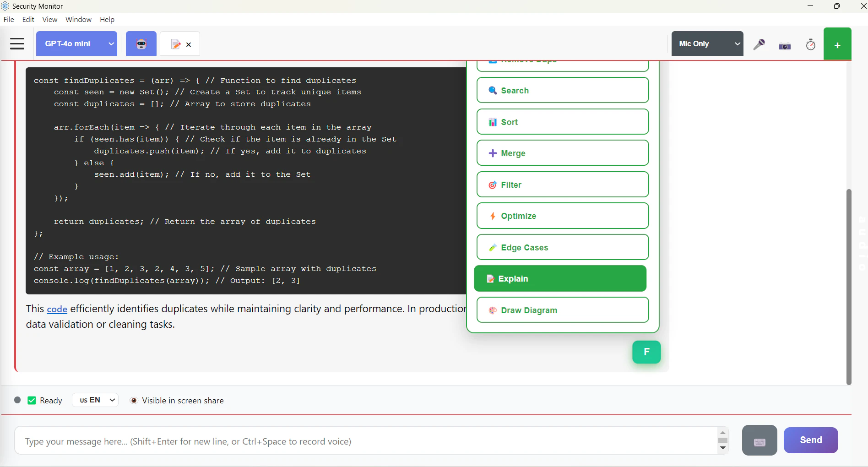This screenshot has width=868, height=467.
Task: Uncheck the Ready checkbox
Action: pos(32,400)
